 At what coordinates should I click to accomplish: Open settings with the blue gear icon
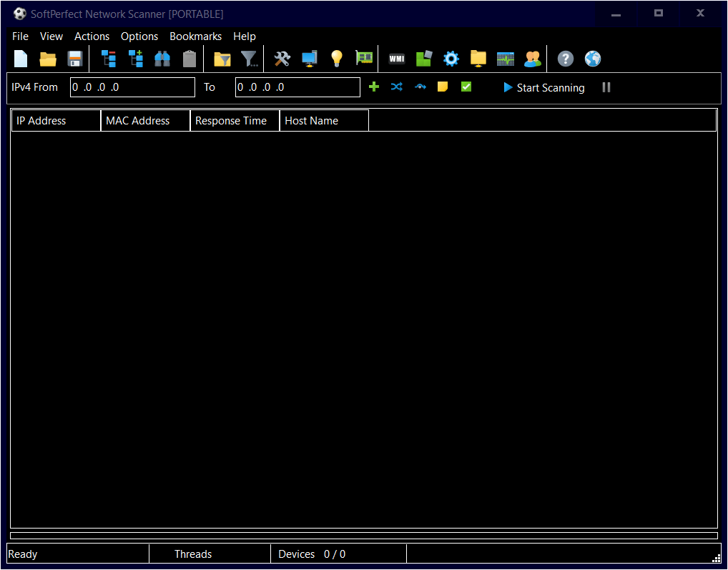coord(451,59)
